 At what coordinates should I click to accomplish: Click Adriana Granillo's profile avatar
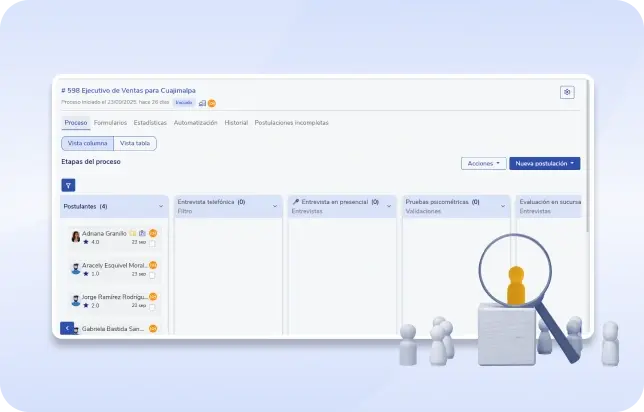(x=76, y=237)
